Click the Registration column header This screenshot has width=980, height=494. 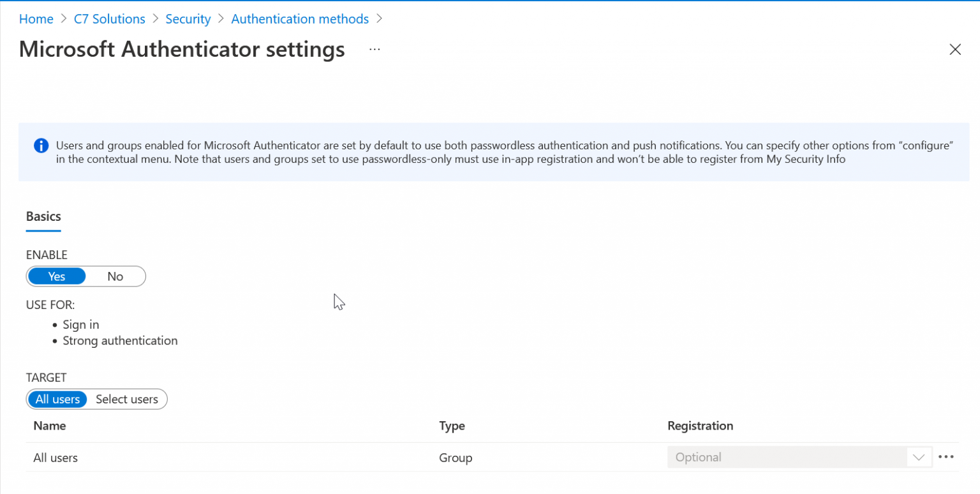click(x=700, y=426)
